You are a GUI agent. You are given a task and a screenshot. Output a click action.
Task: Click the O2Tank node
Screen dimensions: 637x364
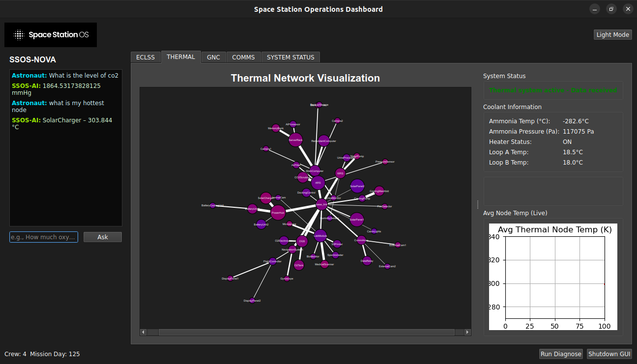point(299,265)
